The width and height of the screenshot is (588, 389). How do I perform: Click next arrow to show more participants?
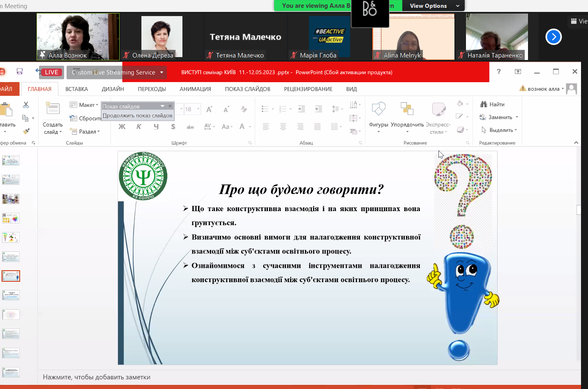pyautogui.click(x=553, y=37)
